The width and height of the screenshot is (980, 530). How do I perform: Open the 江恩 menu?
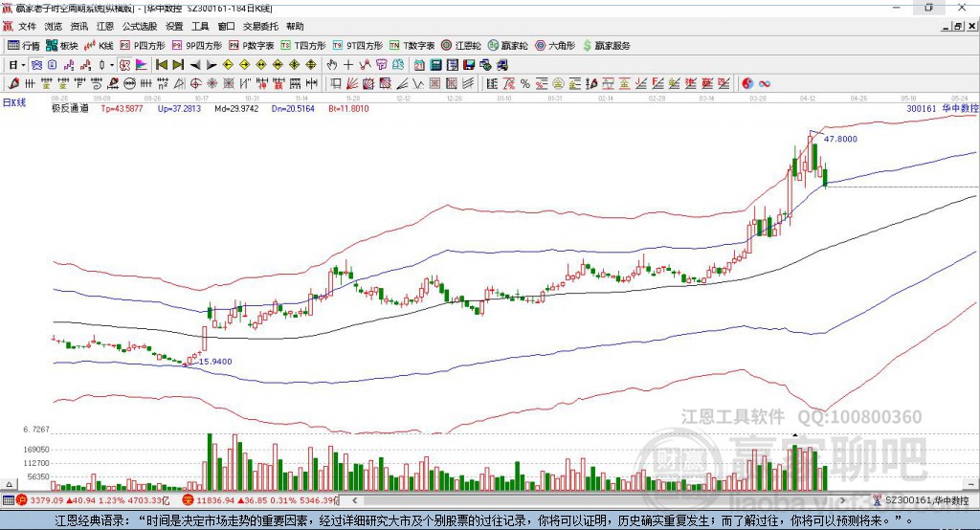point(105,26)
